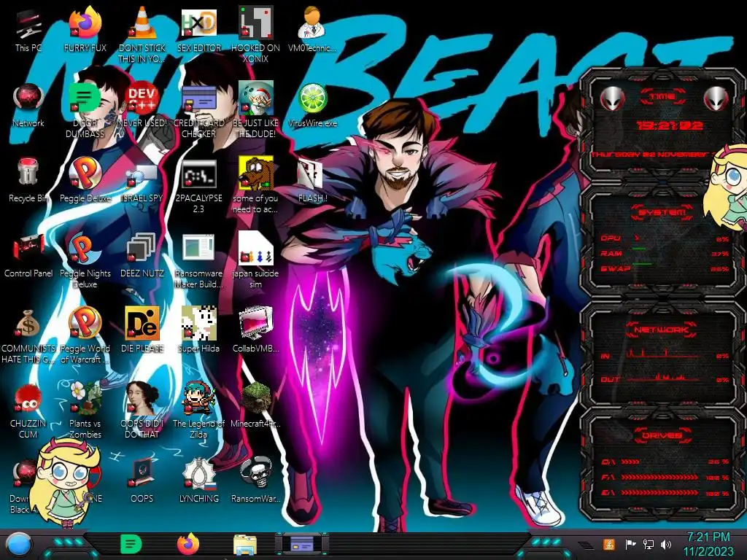Click the right alien head in TIME widget

click(716, 99)
